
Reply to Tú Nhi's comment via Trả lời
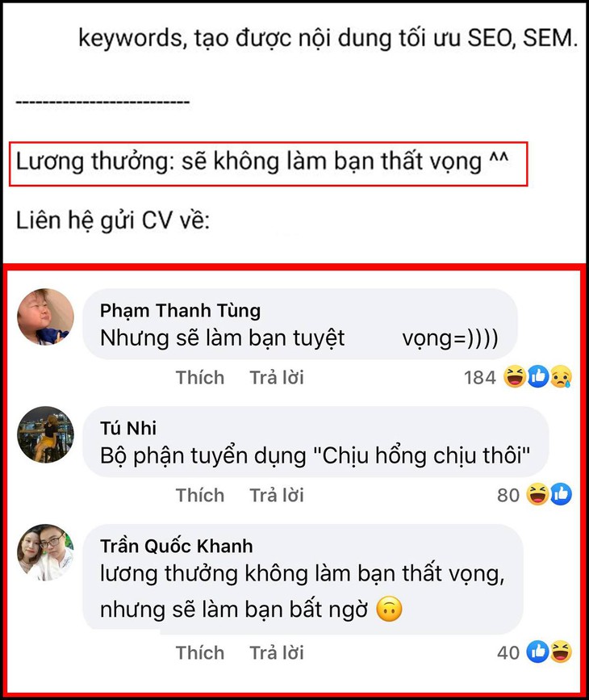click(277, 496)
